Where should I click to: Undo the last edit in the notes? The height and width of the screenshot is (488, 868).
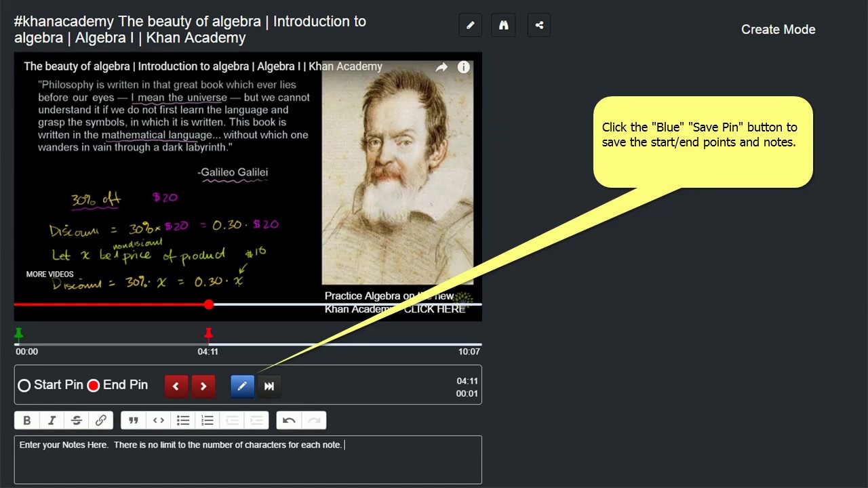(290, 420)
